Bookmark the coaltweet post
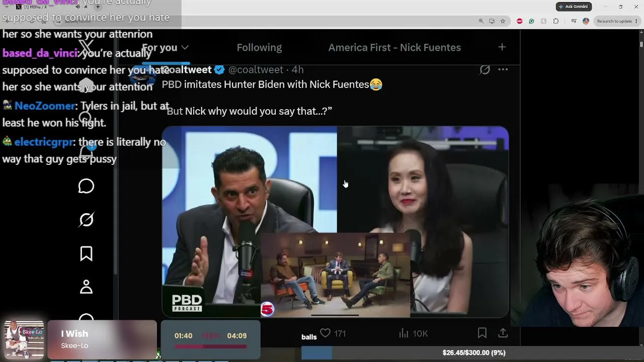 (482, 333)
